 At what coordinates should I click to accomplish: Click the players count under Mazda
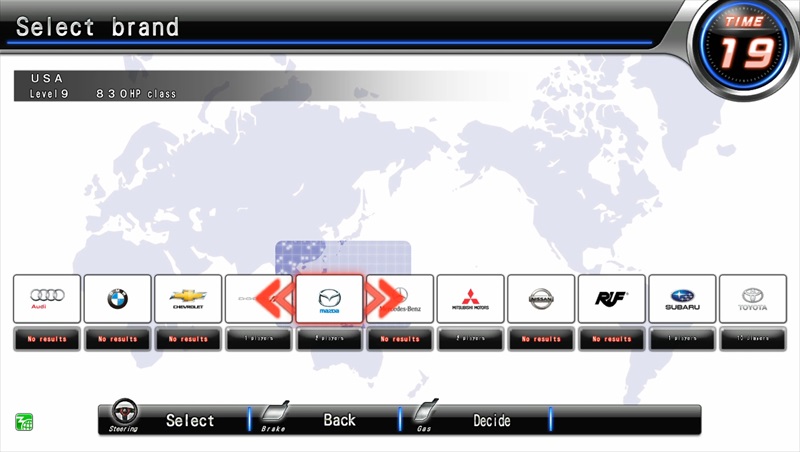(330, 339)
